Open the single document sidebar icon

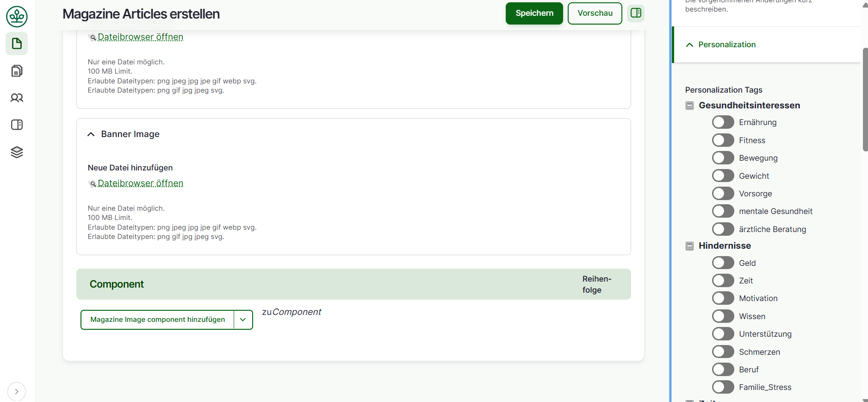(x=17, y=44)
